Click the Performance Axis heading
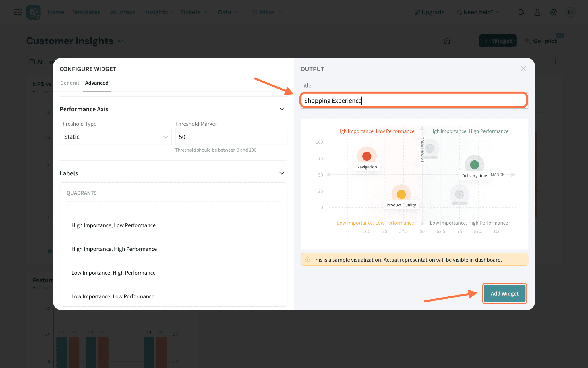 (x=84, y=109)
